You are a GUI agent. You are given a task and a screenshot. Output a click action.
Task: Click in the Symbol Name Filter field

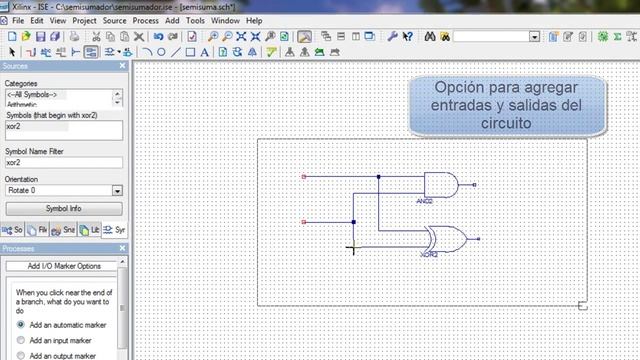[x=64, y=162]
